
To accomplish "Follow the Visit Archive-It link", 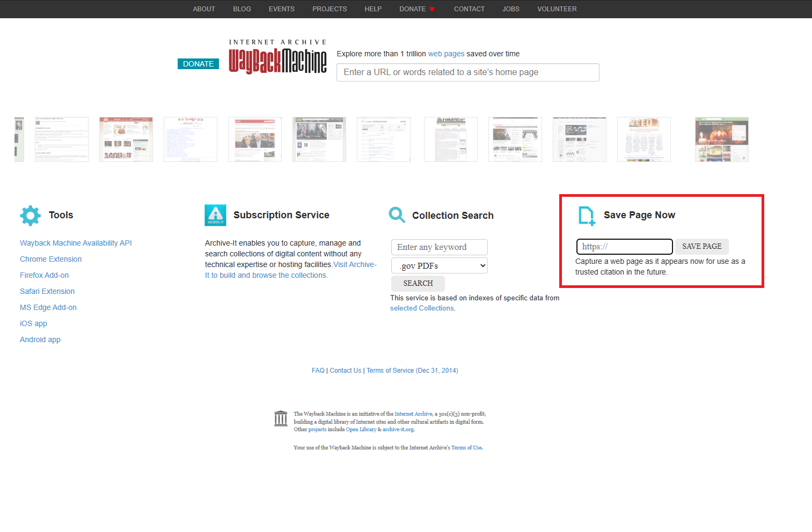I will click(355, 264).
